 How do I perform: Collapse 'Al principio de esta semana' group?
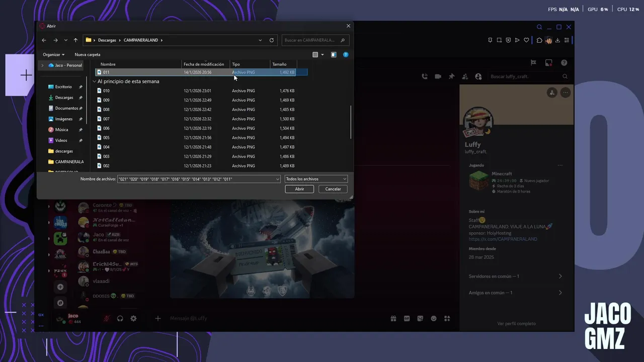pyautogui.click(x=94, y=81)
